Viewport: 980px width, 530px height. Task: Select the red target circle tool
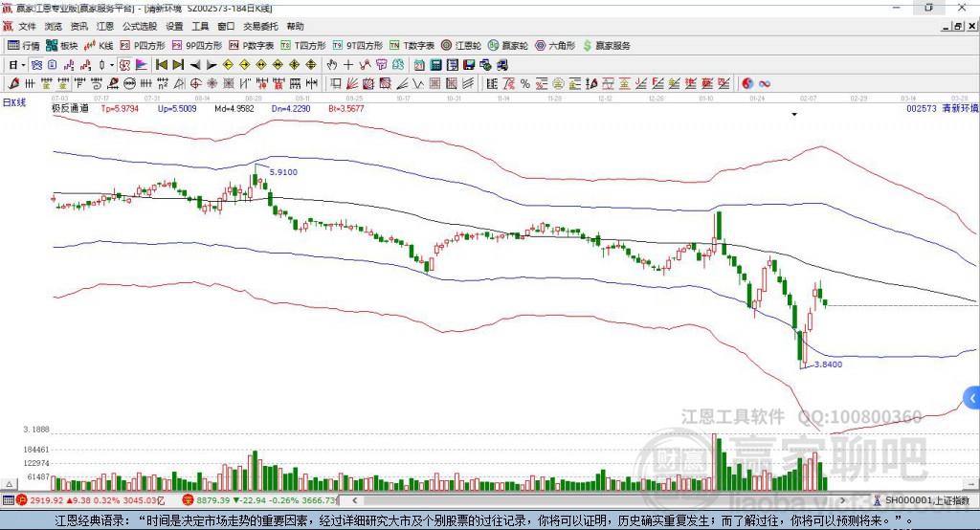click(195, 84)
